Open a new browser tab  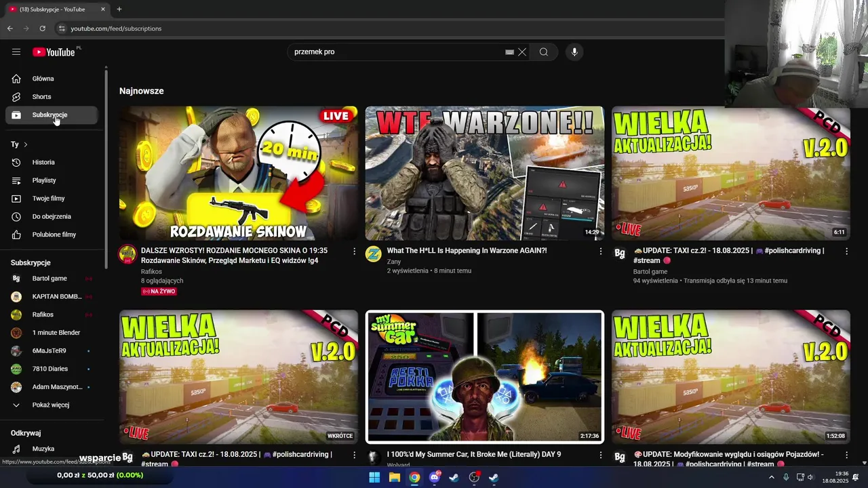[119, 9]
